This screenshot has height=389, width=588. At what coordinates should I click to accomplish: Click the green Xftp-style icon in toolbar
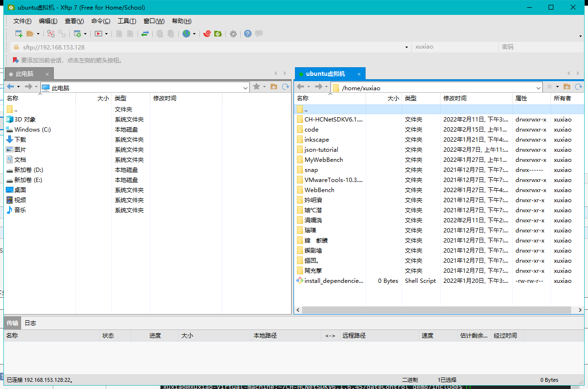point(218,34)
